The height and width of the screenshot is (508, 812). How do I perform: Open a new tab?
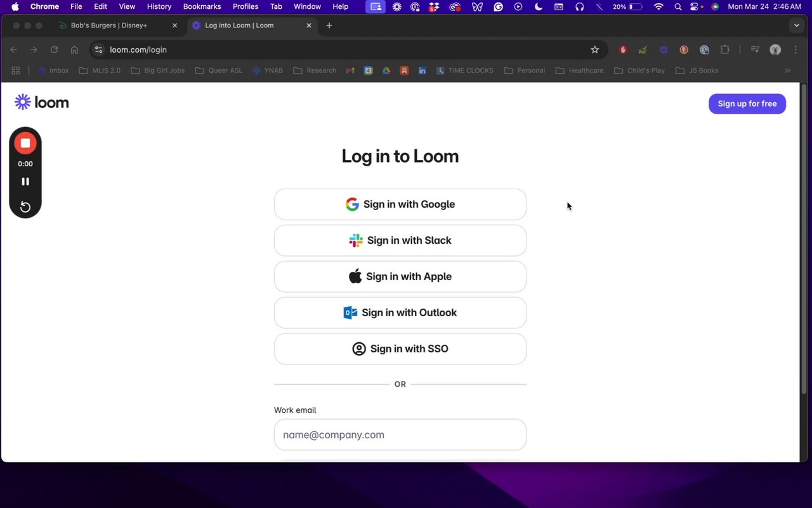pos(329,25)
